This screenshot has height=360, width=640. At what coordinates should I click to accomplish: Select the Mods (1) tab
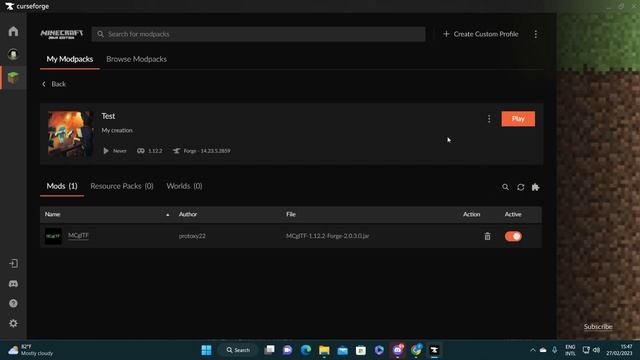point(62,186)
